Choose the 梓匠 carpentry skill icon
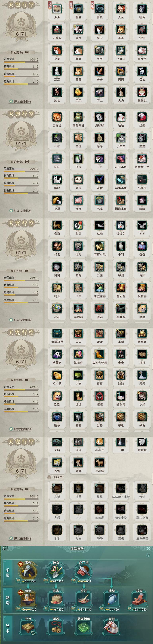 coord(139,599)
